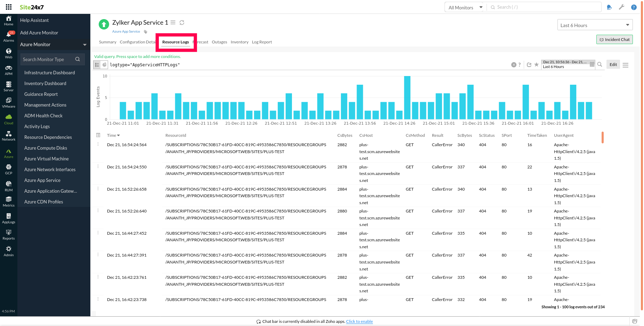Open the VMware section in the sidebar
The width and height of the screenshot is (644, 326).
point(8,102)
